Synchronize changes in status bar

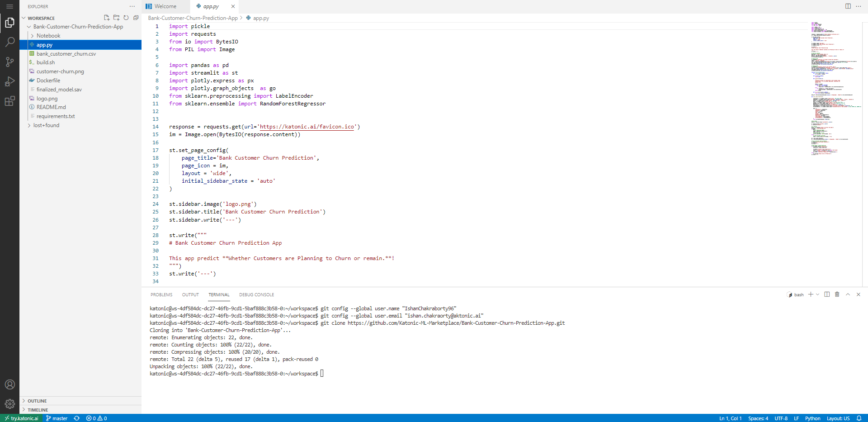pos(77,418)
